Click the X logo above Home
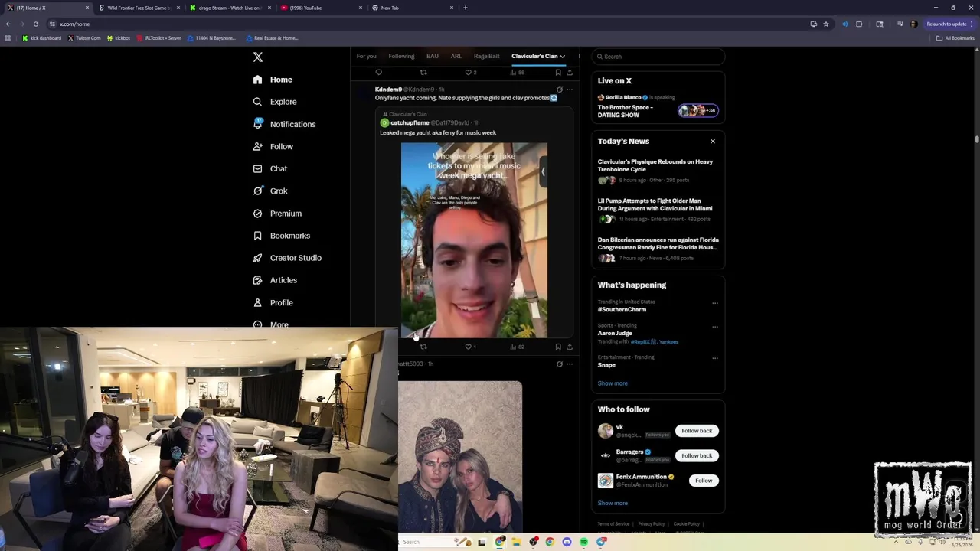Viewport: 980px width, 551px height. pyautogui.click(x=258, y=57)
